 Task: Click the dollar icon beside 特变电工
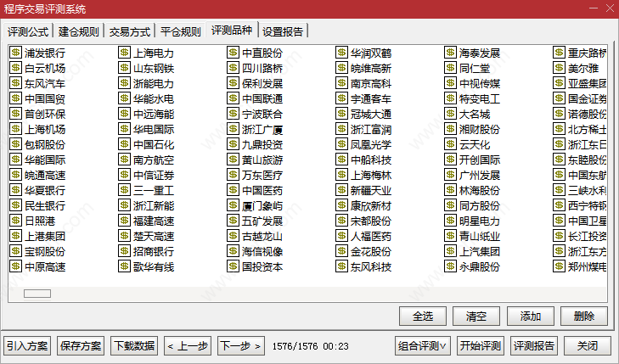click(x=450, y=98)
